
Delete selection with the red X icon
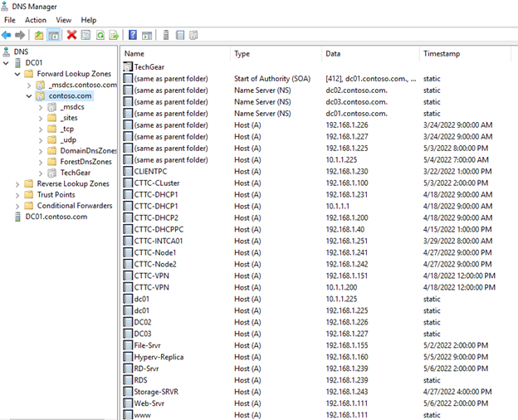click(71, 35)
